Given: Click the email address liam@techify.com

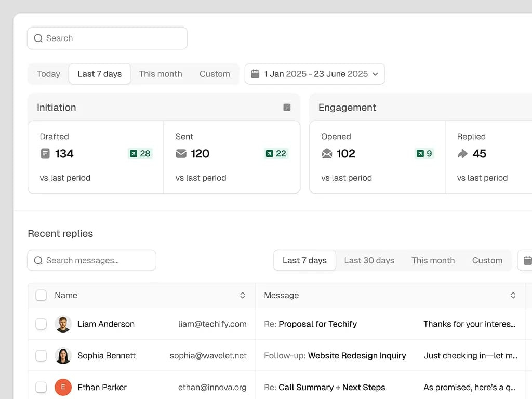Looking at the screenshot, I should 212,324.
